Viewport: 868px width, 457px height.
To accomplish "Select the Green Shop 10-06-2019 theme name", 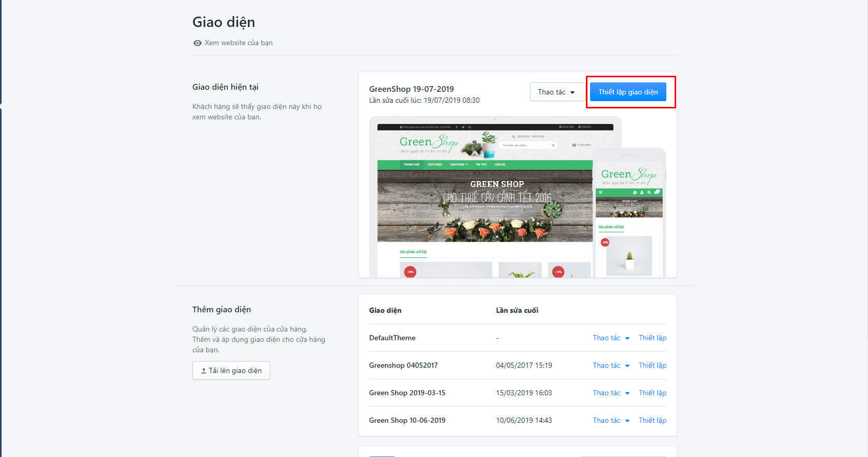I will click(x=407, y=420).
